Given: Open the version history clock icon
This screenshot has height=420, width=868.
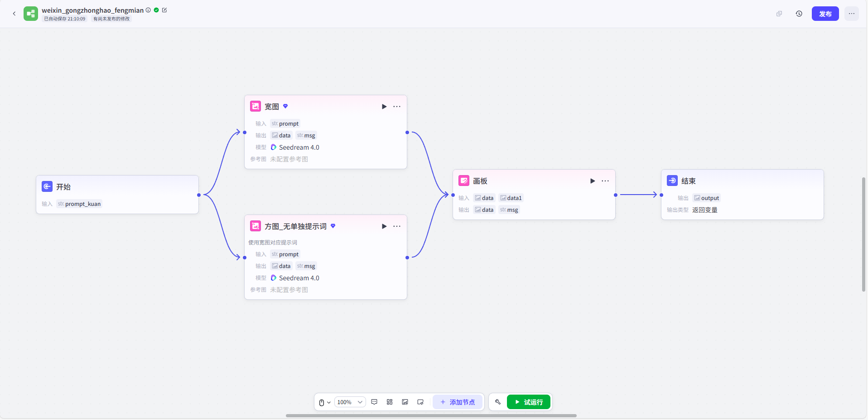Looking at the screenshot, I should 799,14.
